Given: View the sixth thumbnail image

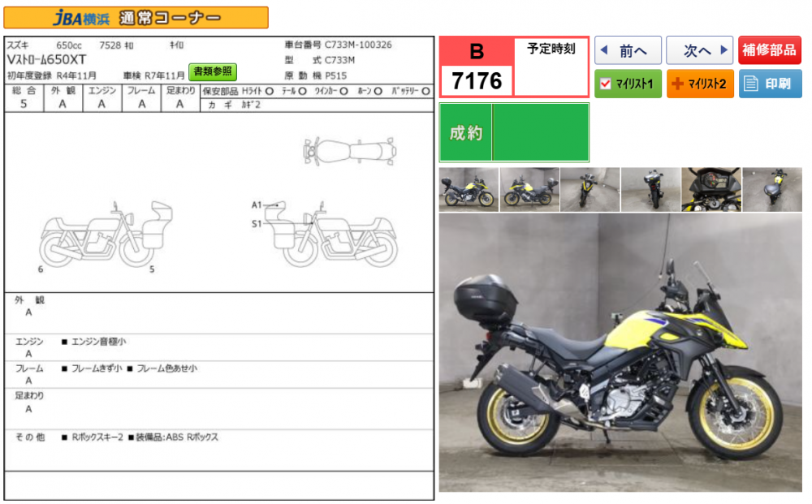Looking at the screenshot, I should (772, 190).
